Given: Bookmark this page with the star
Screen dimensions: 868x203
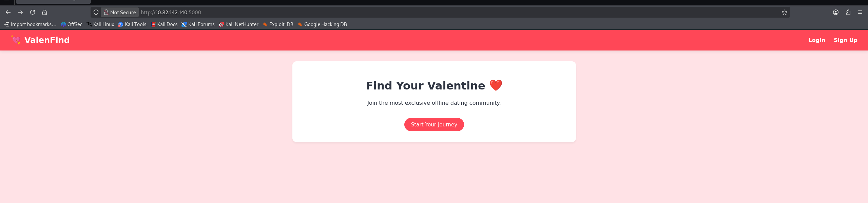Looking at the screenshot, I should coord(784,12).
